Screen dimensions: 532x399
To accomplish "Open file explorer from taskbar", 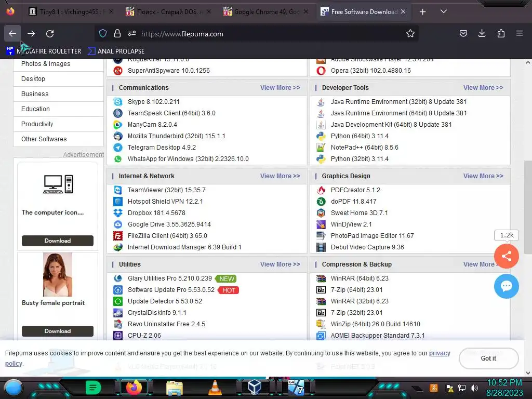I will click(175, 388).
